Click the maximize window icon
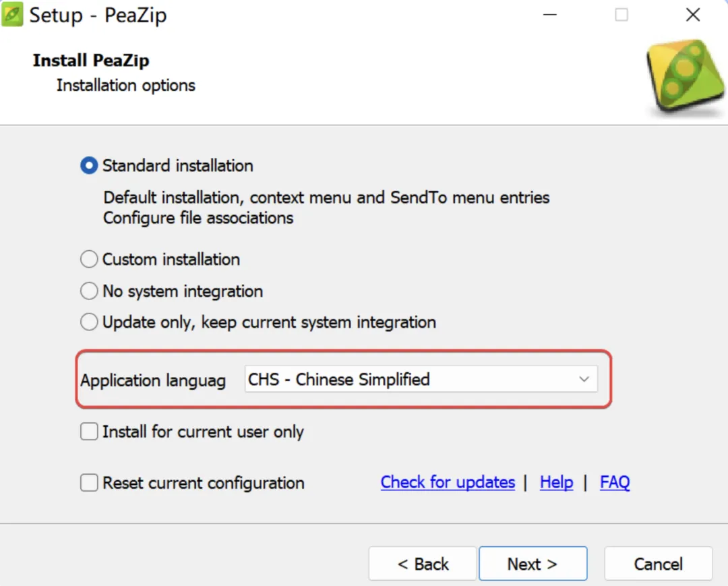Viewport: 728px width, 586px height. 621,15
